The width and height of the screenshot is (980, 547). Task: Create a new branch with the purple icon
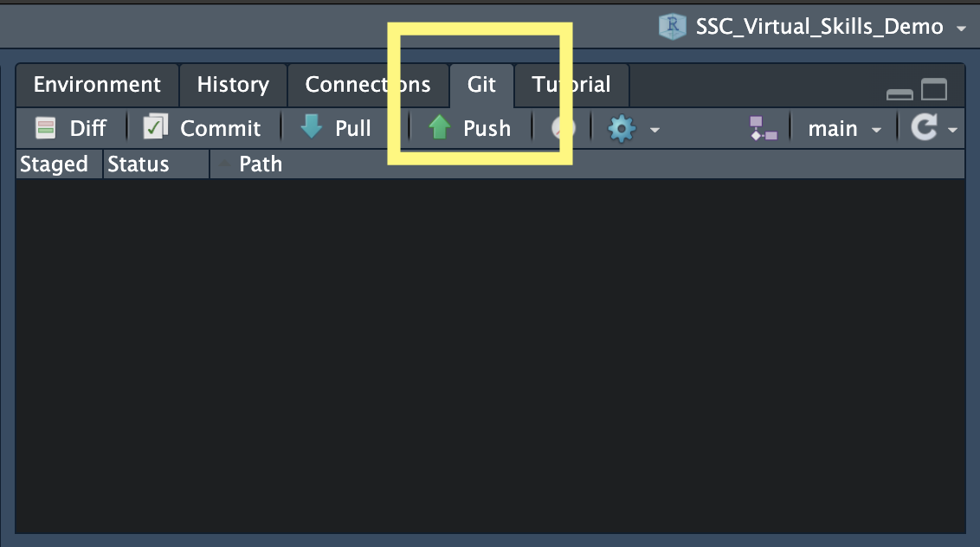coord(763,128)
